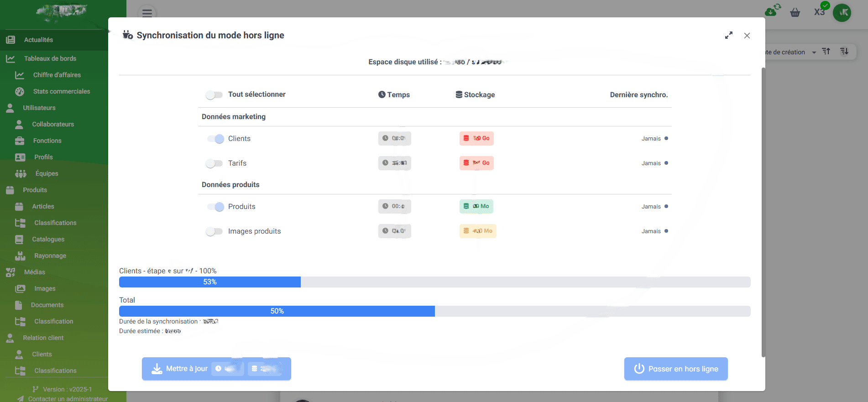The width and height of the screenshot is (868, 402).
Task: Click the Chiffre d'affaires chart icon
Action: click(x=20, y=75)
